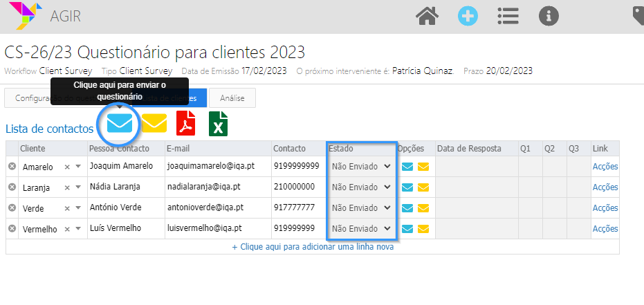Click the AGIR colorful bird logo
Screen dimensions: 644x305
26,16
